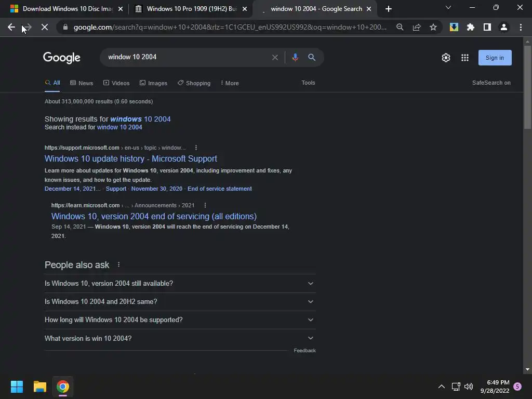The height and width of the screenshot is (399, 532).
Task: Go to Google logo homepage
Action: point(62,58)
